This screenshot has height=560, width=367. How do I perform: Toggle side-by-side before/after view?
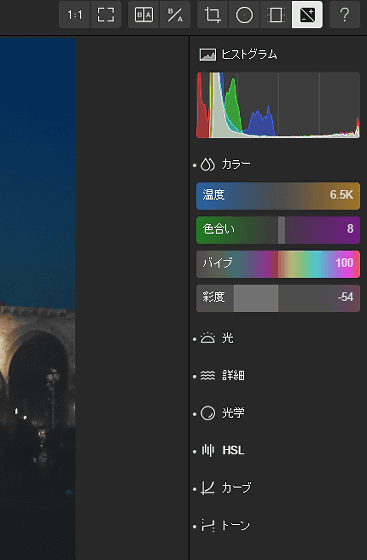tap(144, 15)
